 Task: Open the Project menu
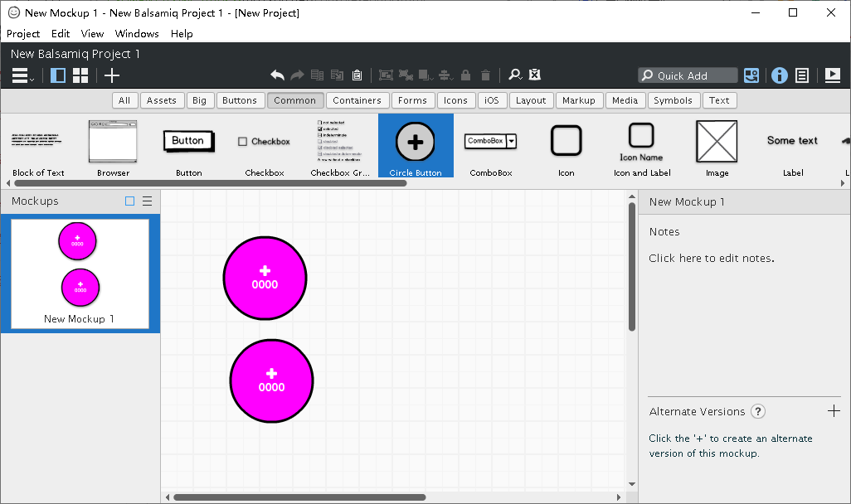point(22,33)
